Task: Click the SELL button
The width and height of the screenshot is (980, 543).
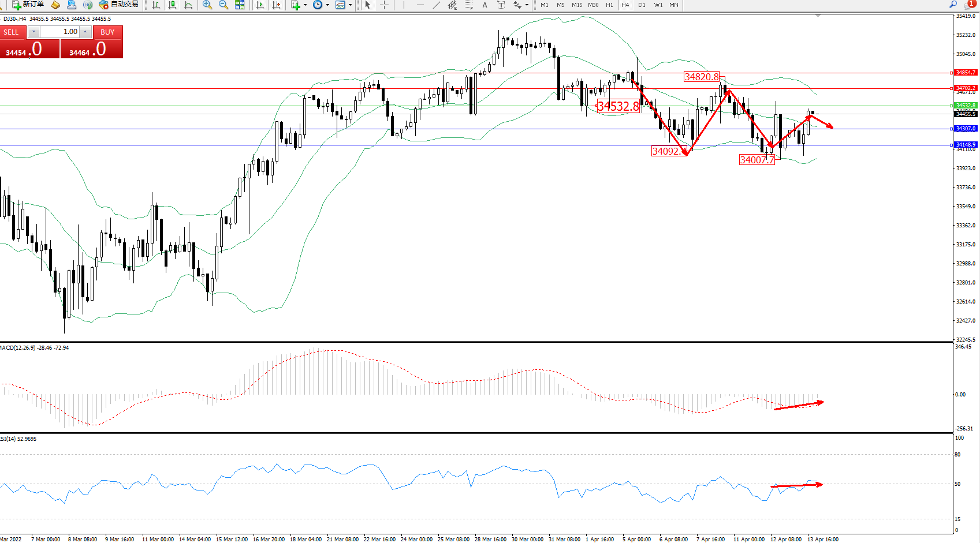Action: pos(12,32)
